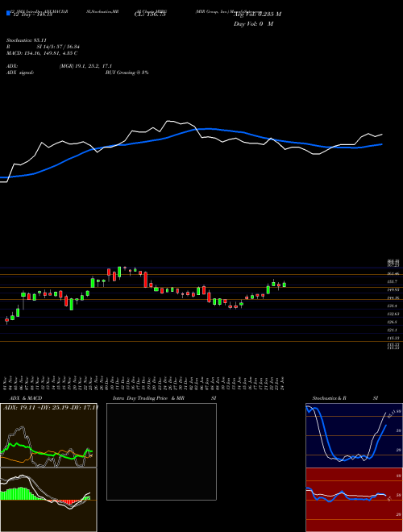Click the 155.7 price level label
Screen dimensions: 403x532
[393, 281]
